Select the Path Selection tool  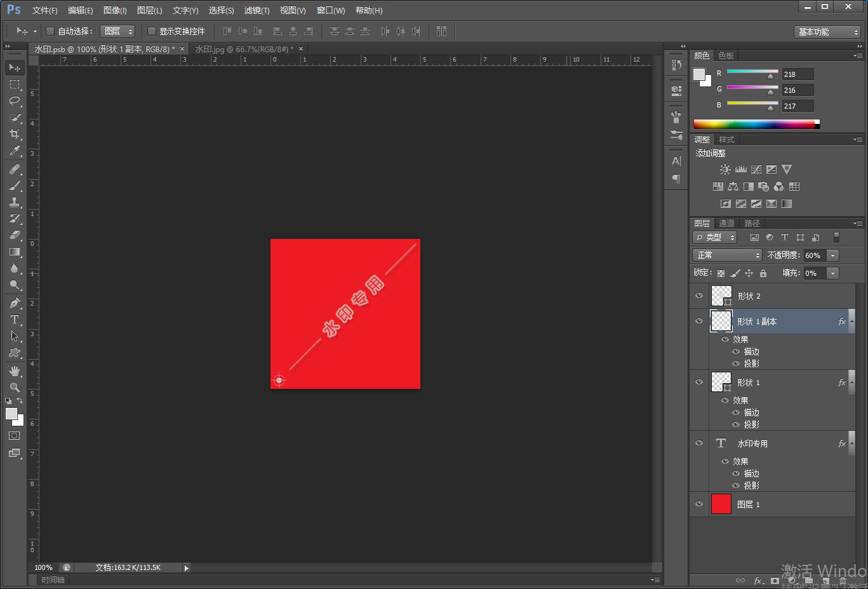click(15, 336)
